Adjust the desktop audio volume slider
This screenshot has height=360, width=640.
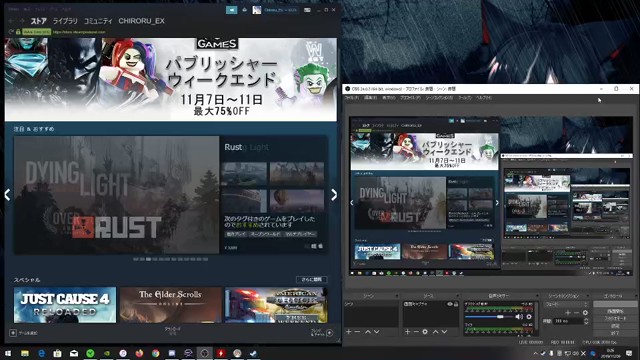[x=489, y=317]
